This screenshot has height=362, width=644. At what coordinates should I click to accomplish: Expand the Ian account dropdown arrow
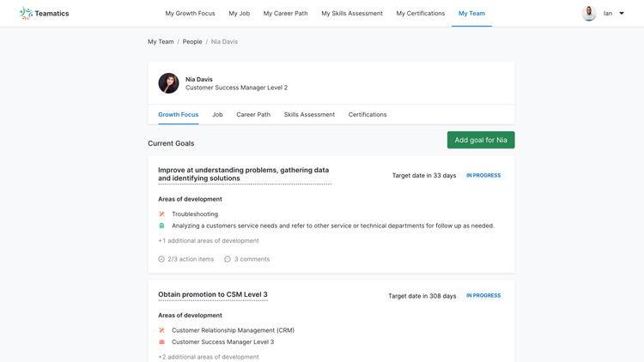coord(622,13)
